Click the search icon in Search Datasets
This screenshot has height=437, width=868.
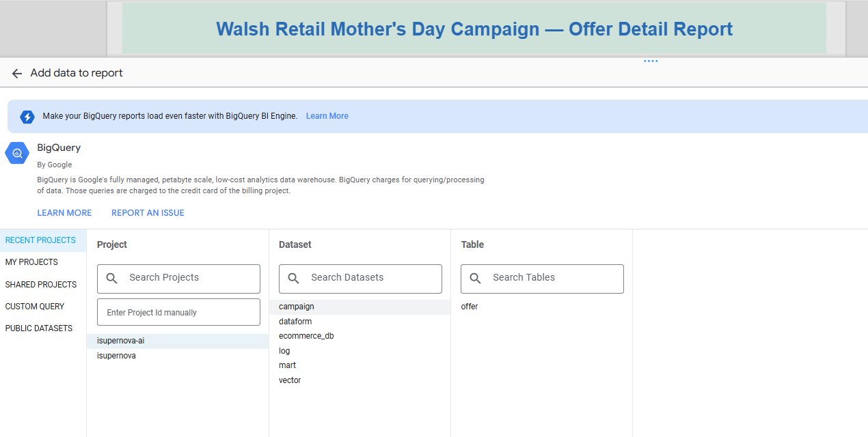(294, 278)
